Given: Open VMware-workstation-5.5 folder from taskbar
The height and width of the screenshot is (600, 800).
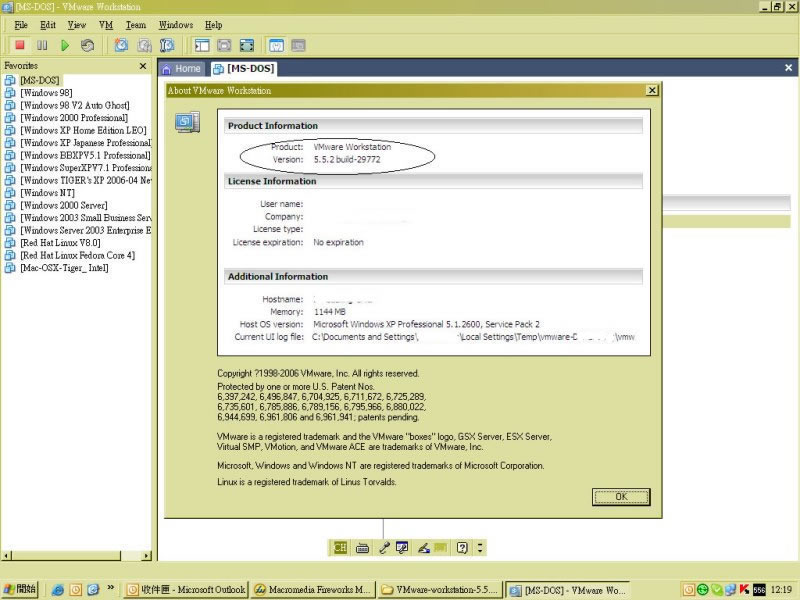Looking at the screenshot, I should click(x=440, y=590).
